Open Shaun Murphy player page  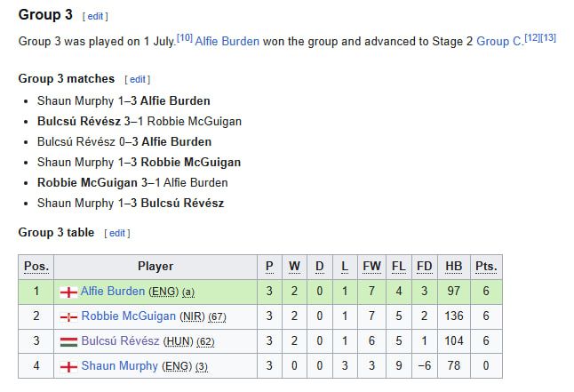tap(120, 366)
